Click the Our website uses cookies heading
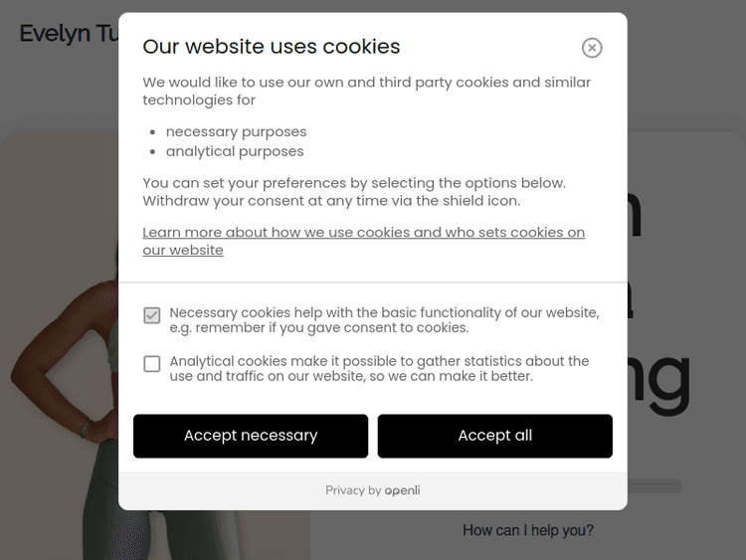The image size is (746, 560). coord(271,47)
